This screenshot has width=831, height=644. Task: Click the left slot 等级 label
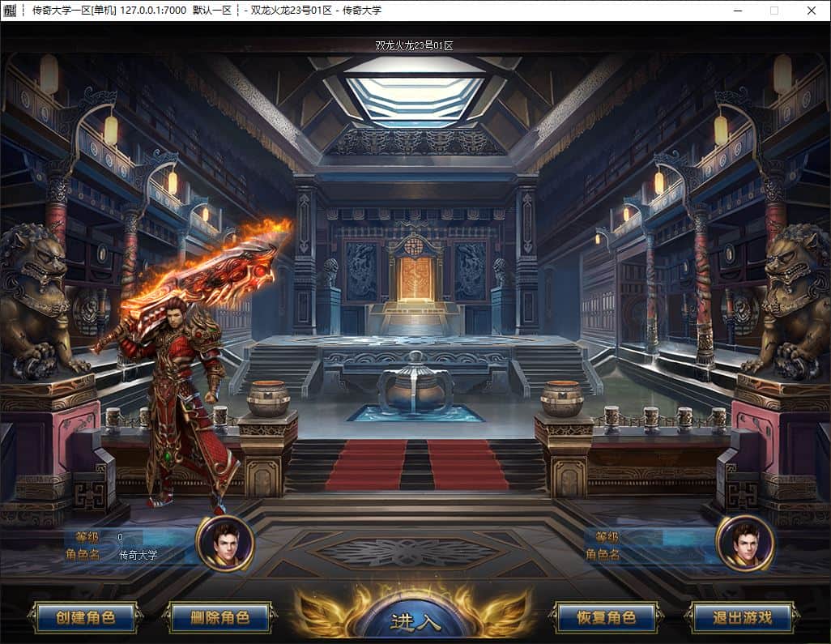(87, 537)
